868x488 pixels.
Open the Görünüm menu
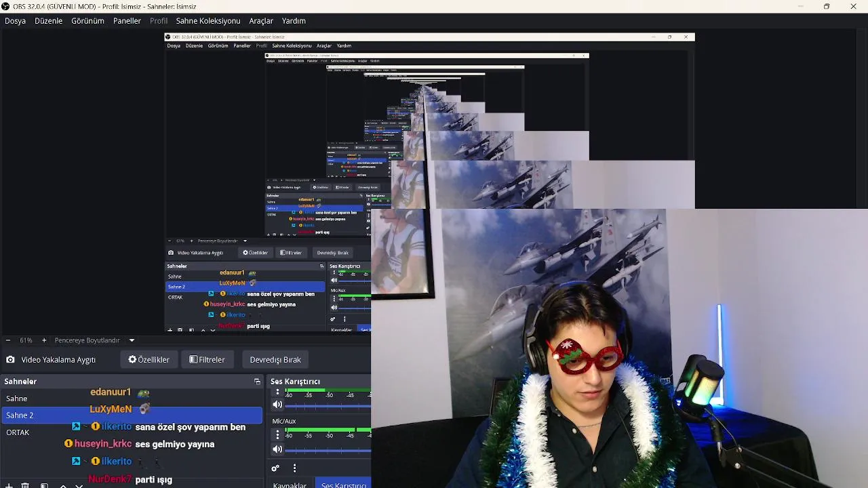(87, 21)
